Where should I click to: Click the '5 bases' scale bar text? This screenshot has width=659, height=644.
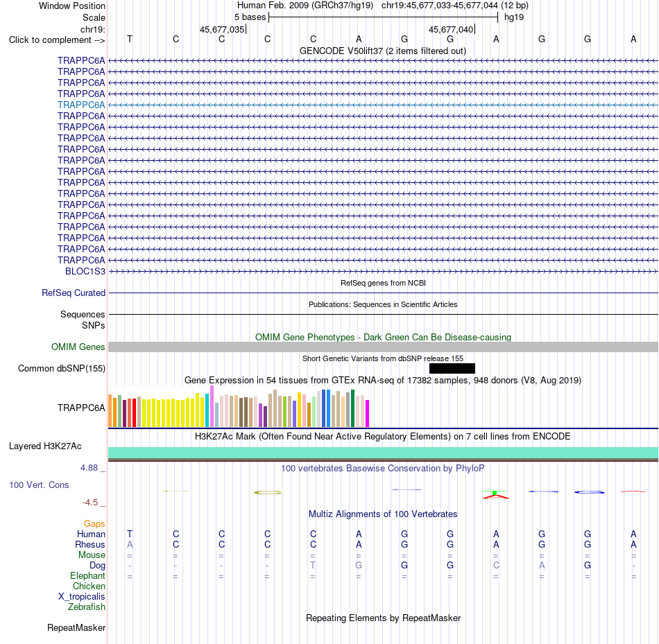click(x=250, y=17)
